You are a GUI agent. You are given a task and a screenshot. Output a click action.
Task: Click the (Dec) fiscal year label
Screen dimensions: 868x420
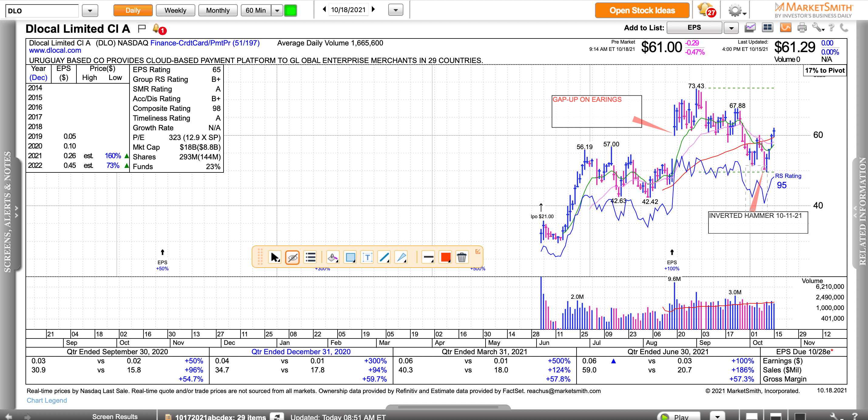click(38, 78)
